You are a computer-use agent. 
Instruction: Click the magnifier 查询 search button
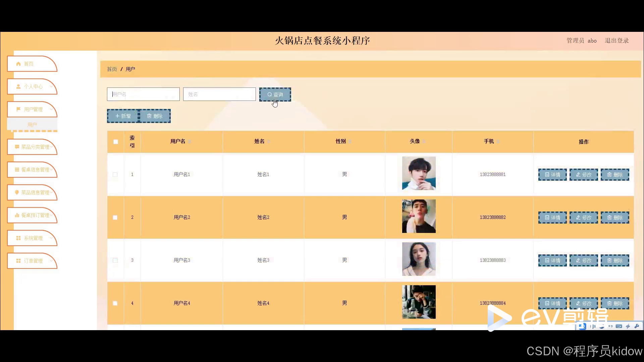tap(275, 95)
